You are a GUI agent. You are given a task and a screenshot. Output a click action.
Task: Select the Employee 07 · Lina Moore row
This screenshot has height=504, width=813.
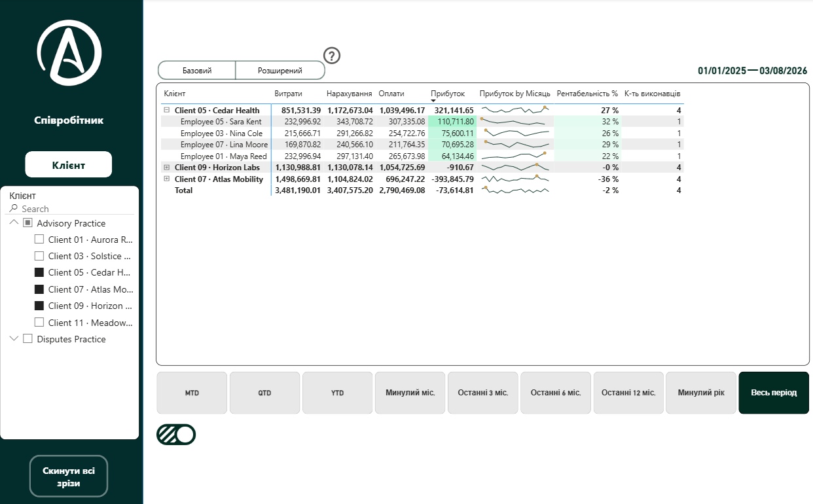[422, 145]
